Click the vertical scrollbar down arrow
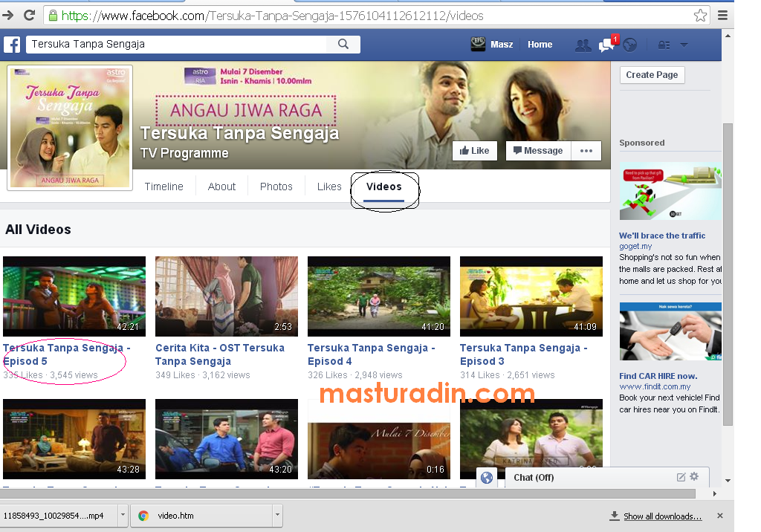 (x=728, y=481)
